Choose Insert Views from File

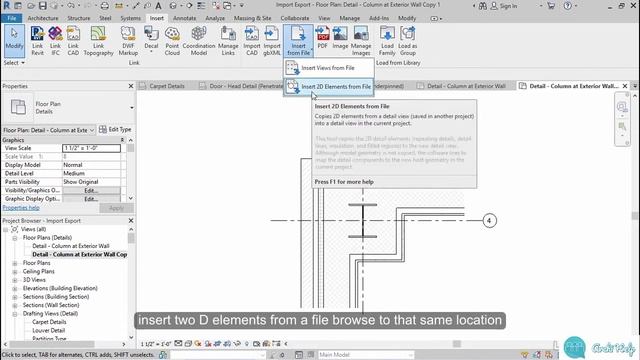coord(329,68)
